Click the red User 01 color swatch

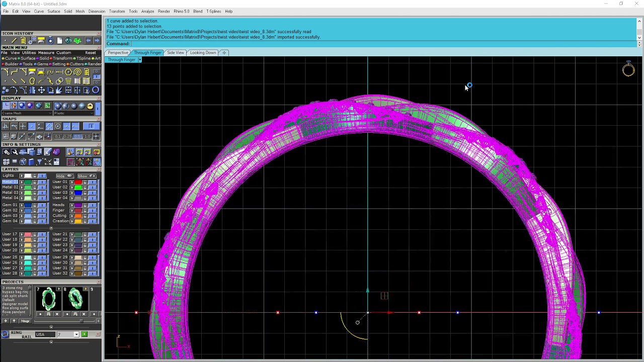pos(78,182)
